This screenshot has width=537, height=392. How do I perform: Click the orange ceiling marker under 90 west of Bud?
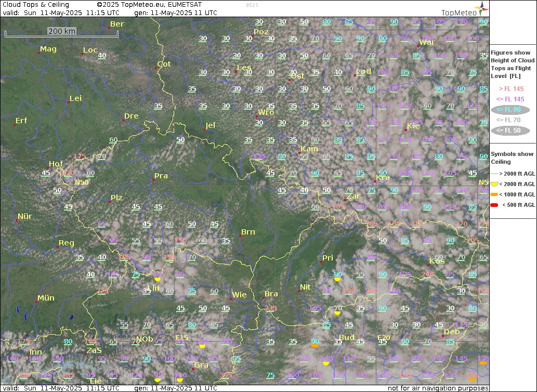click(315, 346)
